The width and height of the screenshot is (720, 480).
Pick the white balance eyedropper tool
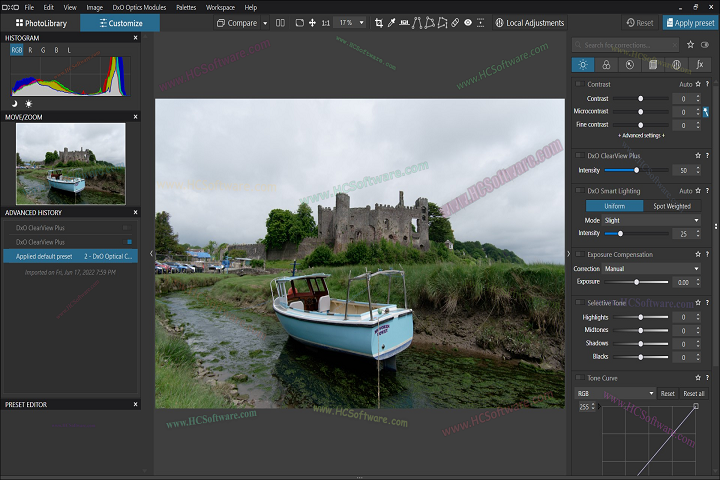pos(392,23)
